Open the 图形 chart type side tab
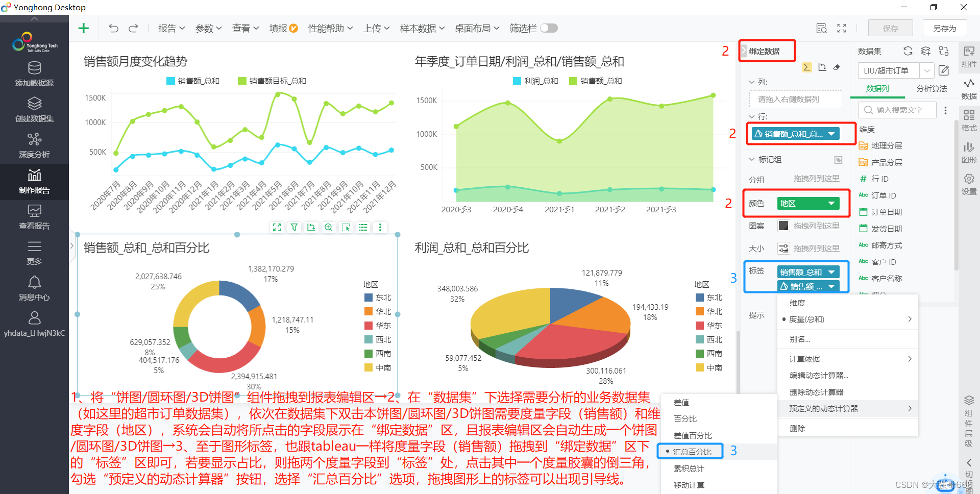This screenshot has width=980, height=494. (969, 153)
